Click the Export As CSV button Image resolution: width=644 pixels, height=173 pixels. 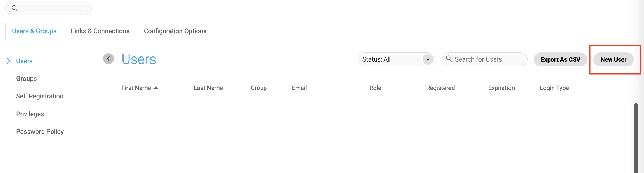(x=560, y=59)
